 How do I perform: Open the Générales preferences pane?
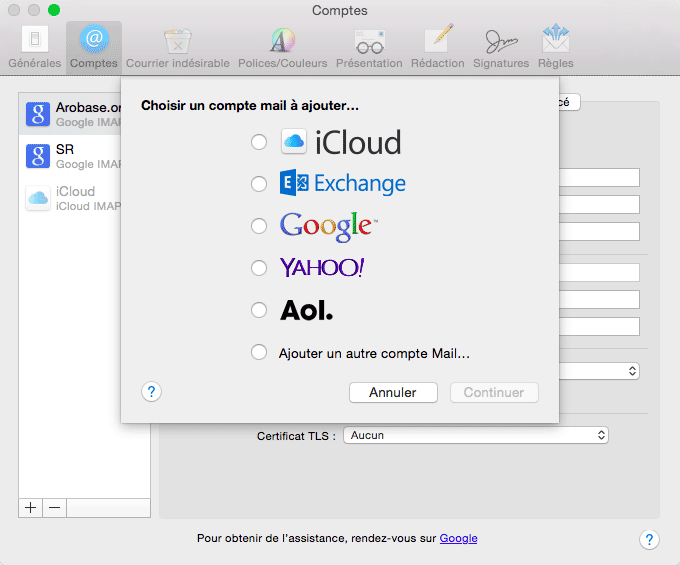click(35, 47)
